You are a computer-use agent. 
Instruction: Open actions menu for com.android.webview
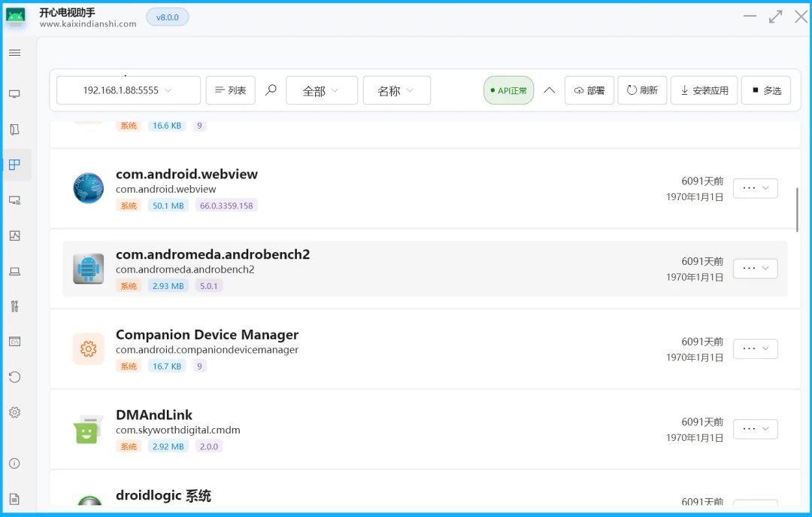tap(755, 188)
